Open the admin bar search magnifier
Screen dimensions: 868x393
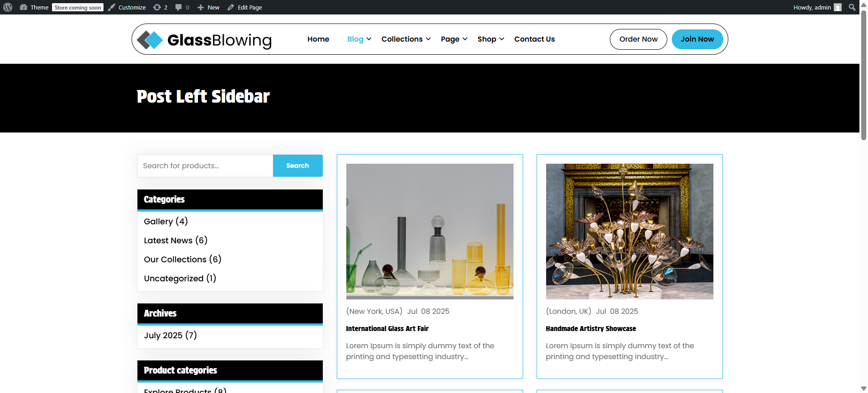(852, 7)
